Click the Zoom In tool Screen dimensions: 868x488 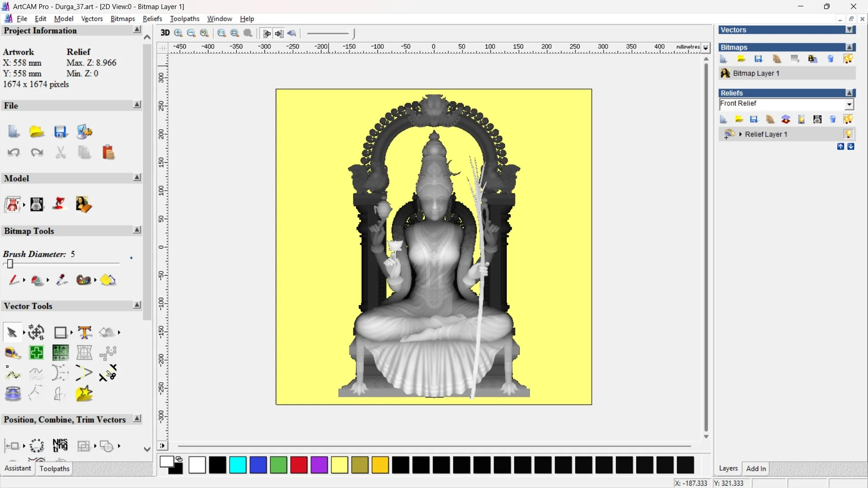pyautogui.click(x=179, y=33)
